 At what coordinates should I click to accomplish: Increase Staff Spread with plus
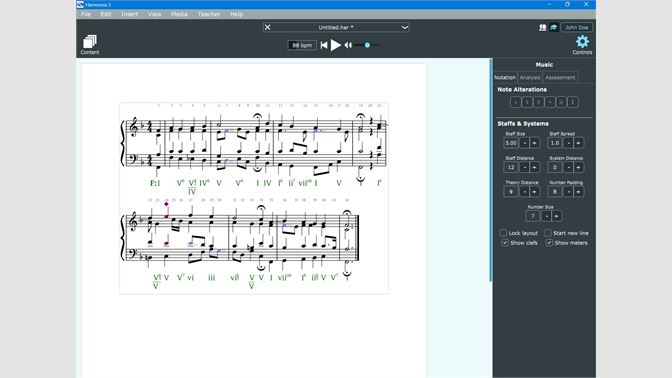click(x=578, y=143)
